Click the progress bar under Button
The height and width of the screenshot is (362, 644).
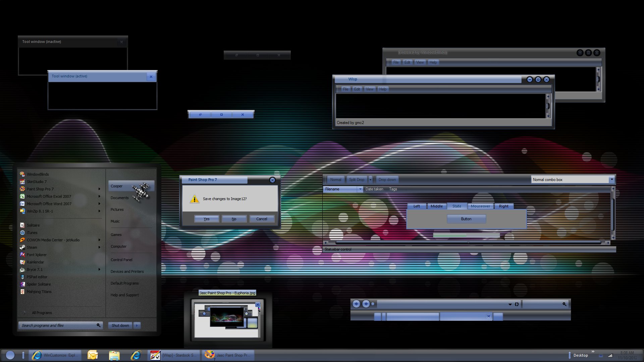tap(466, 235)
